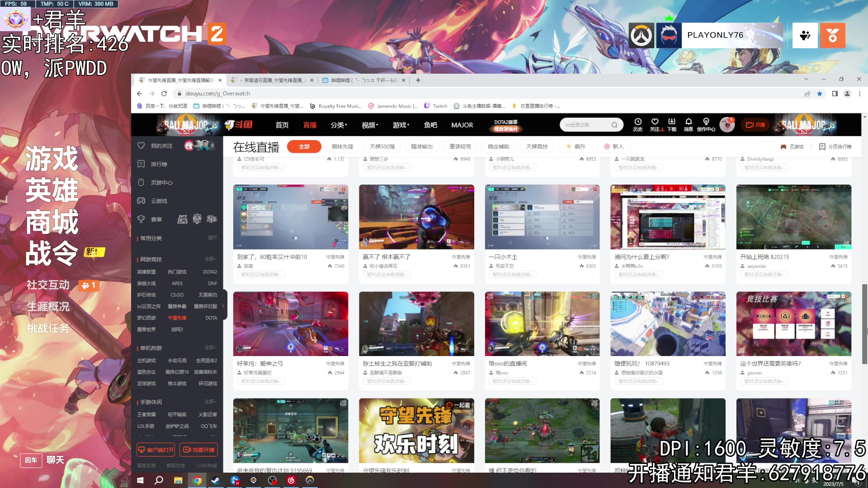Screen dimensions: 868x488
Task: Open stream thumbnail 赢不了 根本赢不了
Action: tap(416, 217)
